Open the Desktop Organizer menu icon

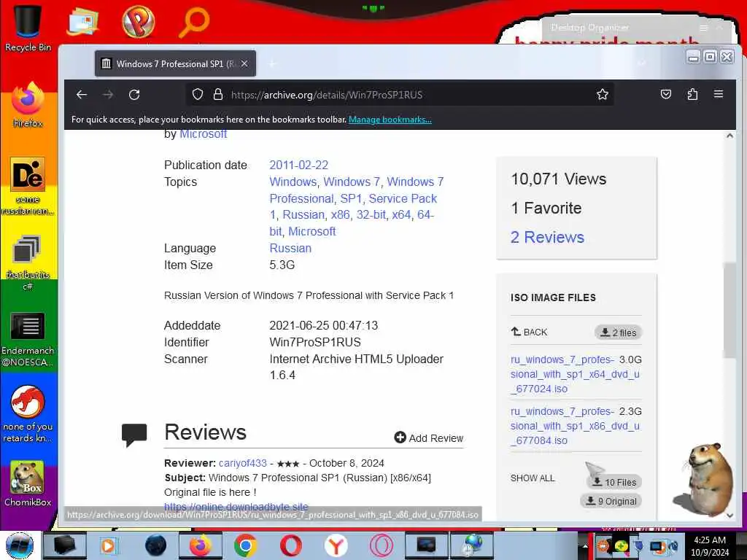(x=703, y=28)
